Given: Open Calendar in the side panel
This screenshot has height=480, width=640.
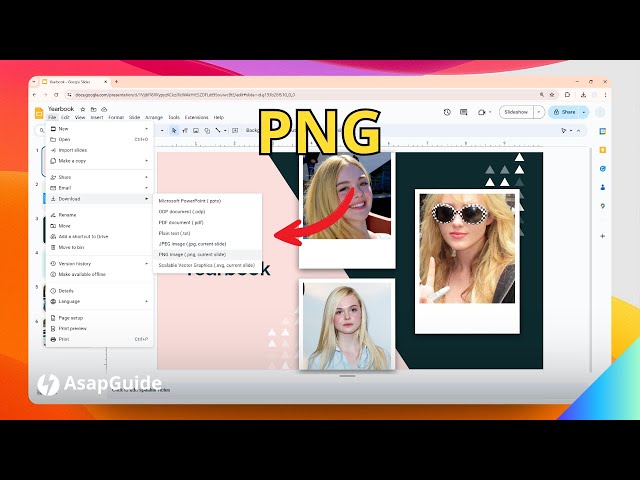Looking at the screenshot, I should [x=602, y=131].
